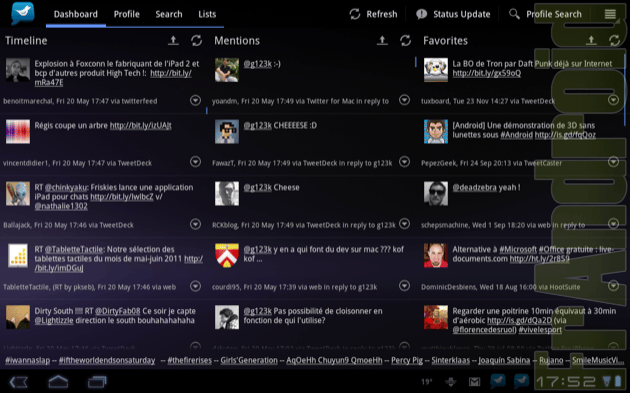Viewport: 630px width, 393px height.
Task: Open trend #thefirerises
Action: [189, 360]
